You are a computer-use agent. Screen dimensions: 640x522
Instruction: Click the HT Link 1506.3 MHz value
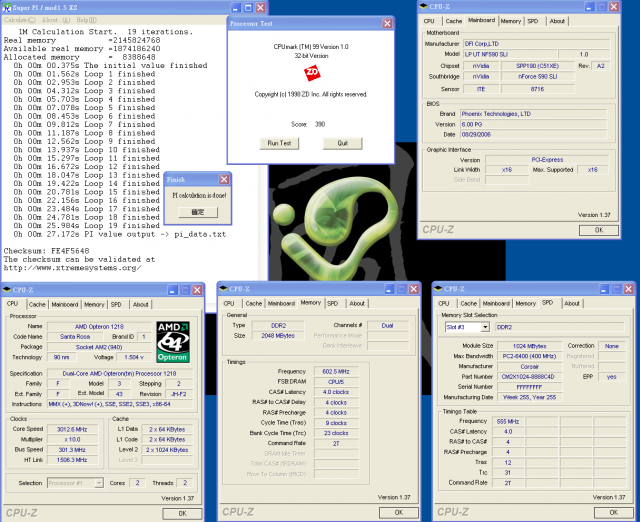click(72, 460)
